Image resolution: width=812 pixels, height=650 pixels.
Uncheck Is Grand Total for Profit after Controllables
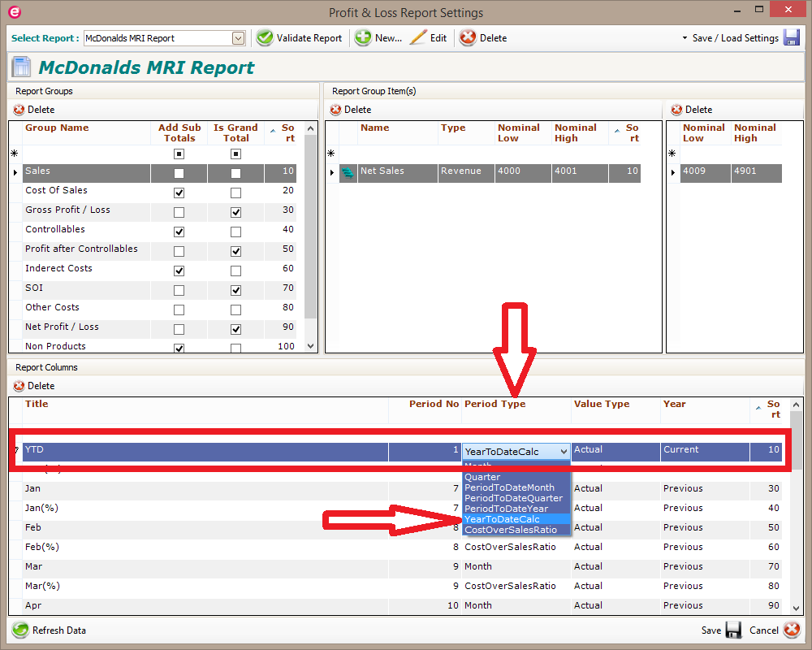tap(235, 251)
